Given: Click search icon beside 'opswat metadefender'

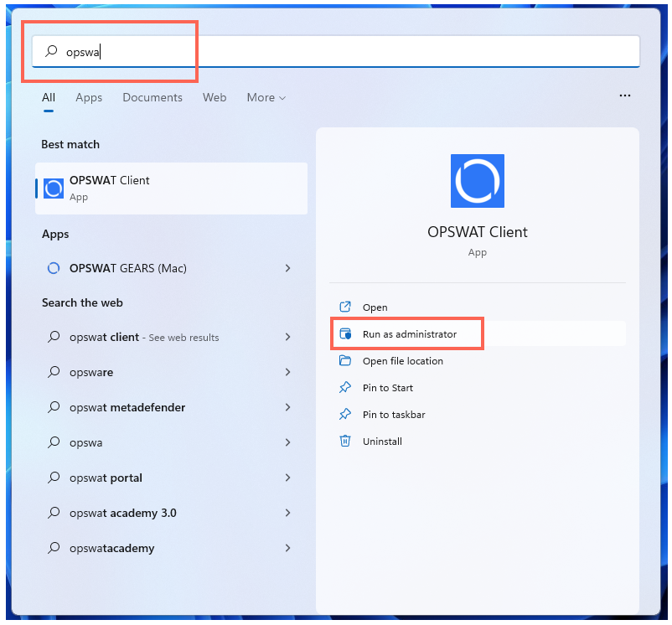Looking at the screenshot, I should pyautogui.click(x=54, y=407).
